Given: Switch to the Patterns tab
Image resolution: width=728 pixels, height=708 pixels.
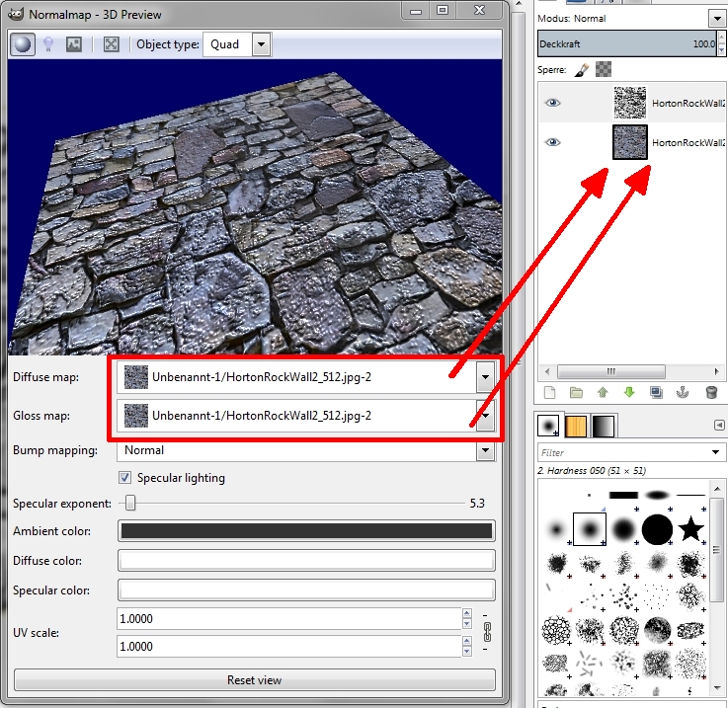Looking at the screenshot, I should point(576,426).
